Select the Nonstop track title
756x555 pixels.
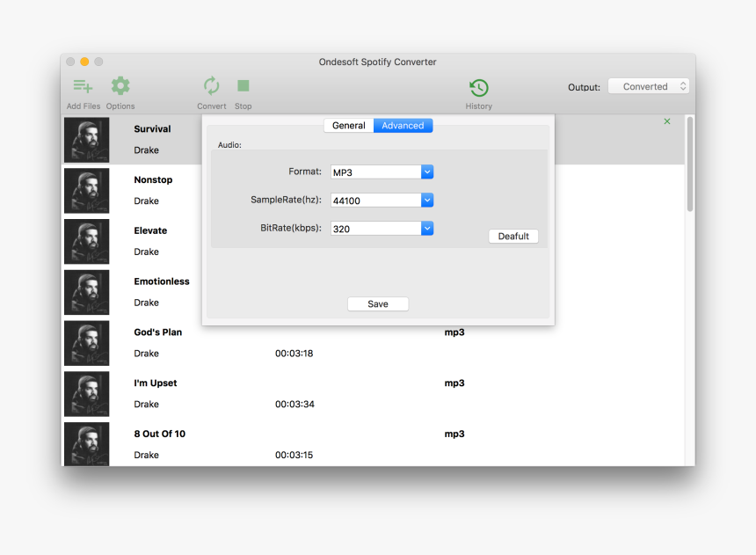coord(153,179)
